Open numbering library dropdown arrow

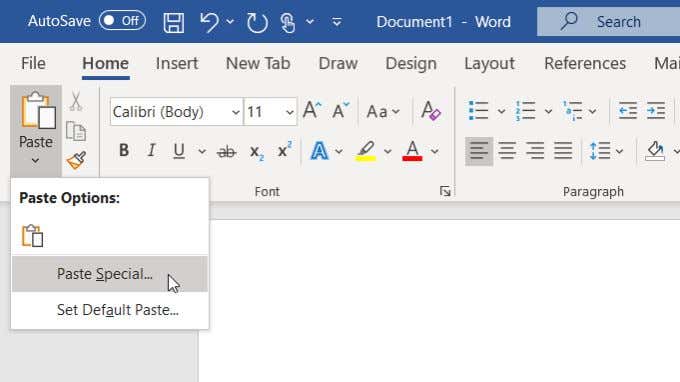[548, 111]
